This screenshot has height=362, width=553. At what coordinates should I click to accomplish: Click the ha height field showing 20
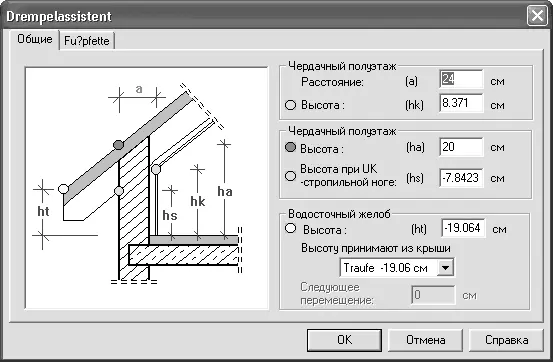click(x=461, y=147)
